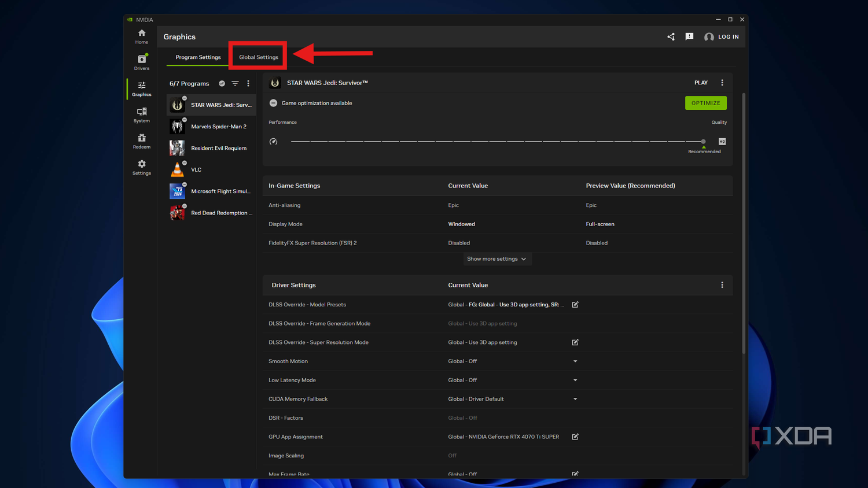
Task: Click the DSR - Factors setting row
Action: 498,418
